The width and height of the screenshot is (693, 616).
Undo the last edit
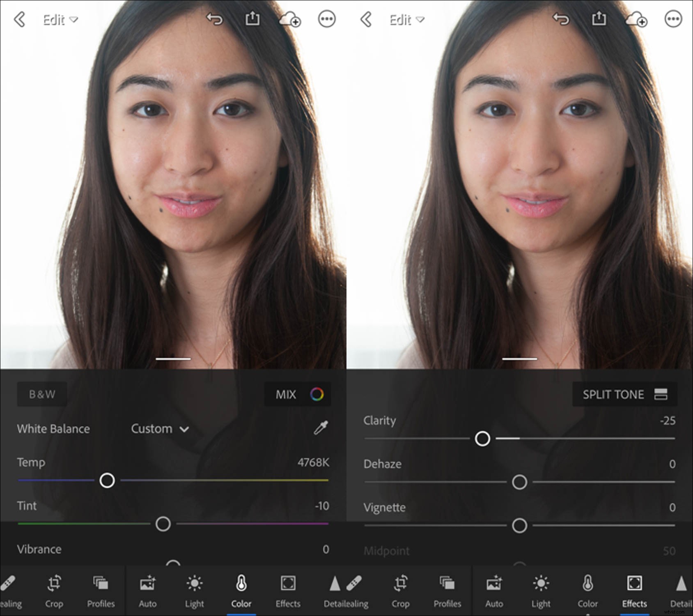(x=215, y=19)
